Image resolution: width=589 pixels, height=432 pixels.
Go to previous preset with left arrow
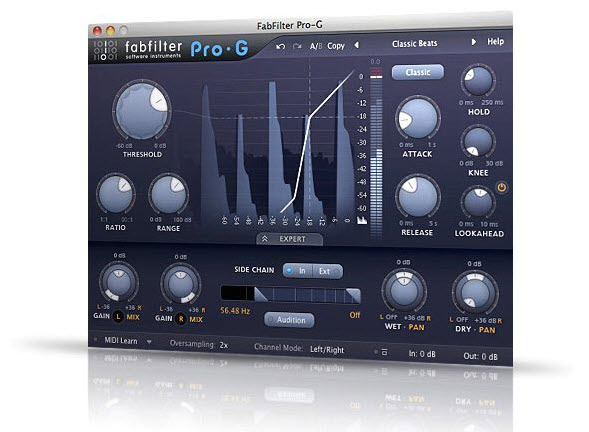pos(356,45)
